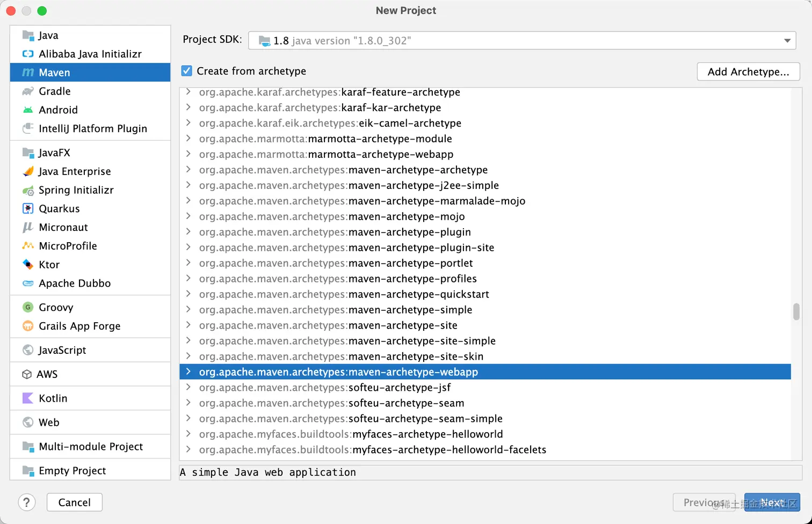Click the Spring Initializr leaf icon
Screen dimensions: 812x524
click(28, 190)
